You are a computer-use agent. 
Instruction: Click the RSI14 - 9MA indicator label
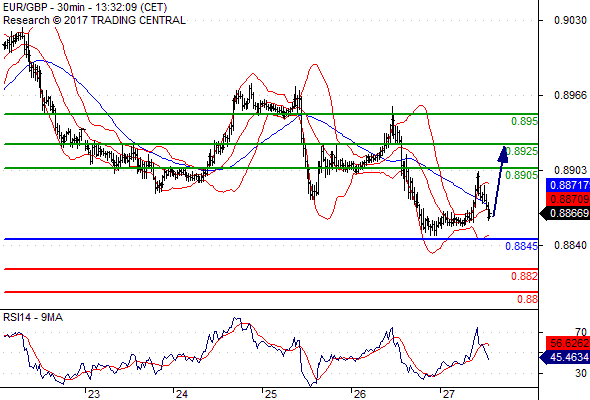point(33,317)
